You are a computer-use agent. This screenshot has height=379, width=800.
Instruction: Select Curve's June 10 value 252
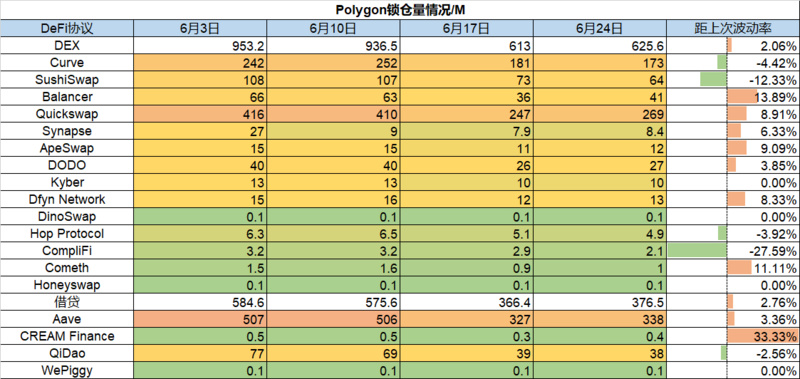[x=333, y=63]
